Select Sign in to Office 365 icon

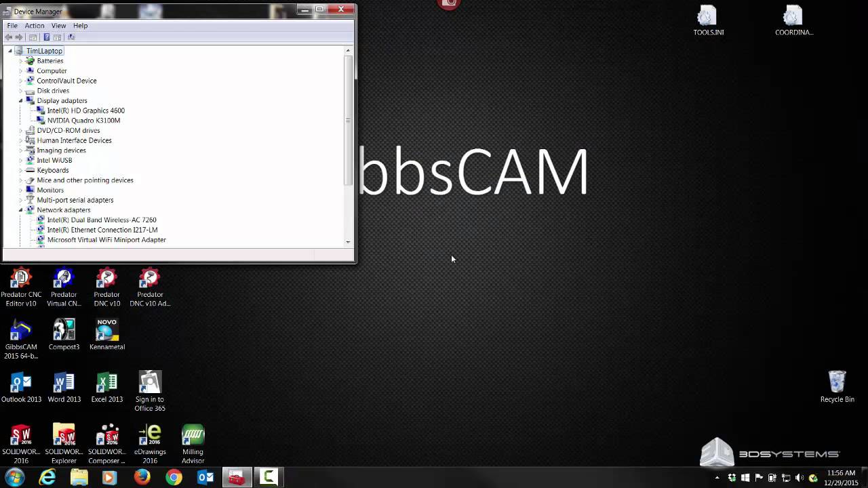pyautogui.click(x=150, y=391)
